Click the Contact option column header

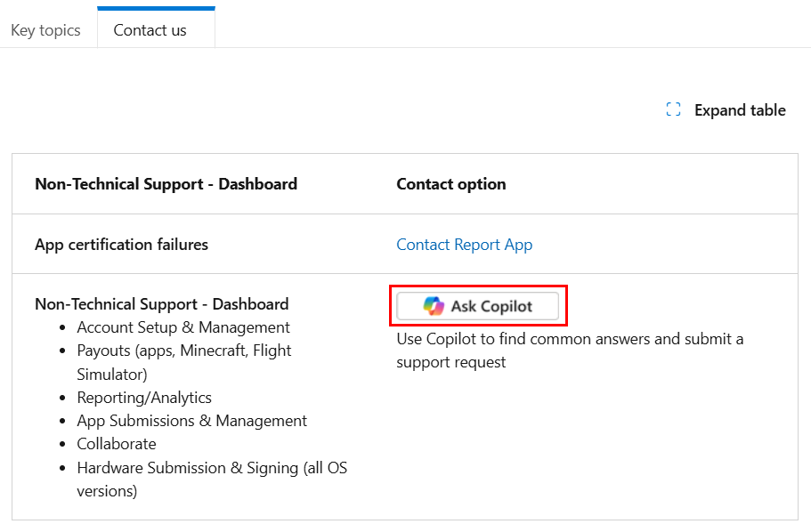pos(450,183)
